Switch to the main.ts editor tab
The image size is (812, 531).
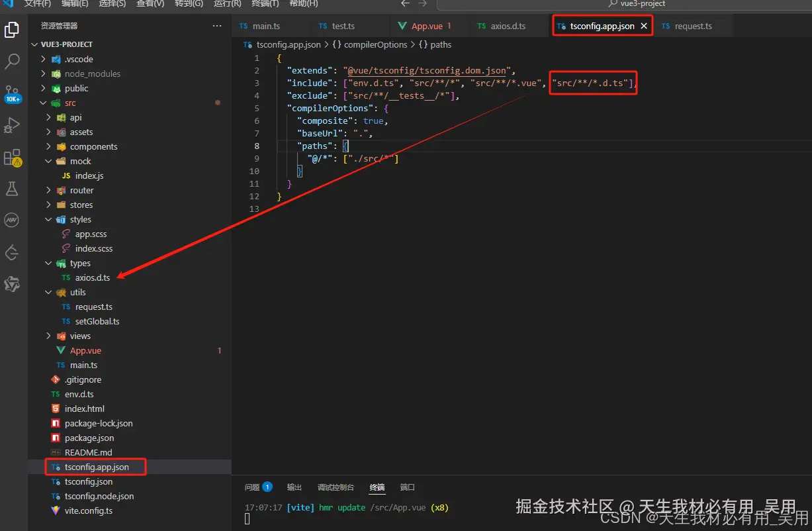tap(271, 26)
